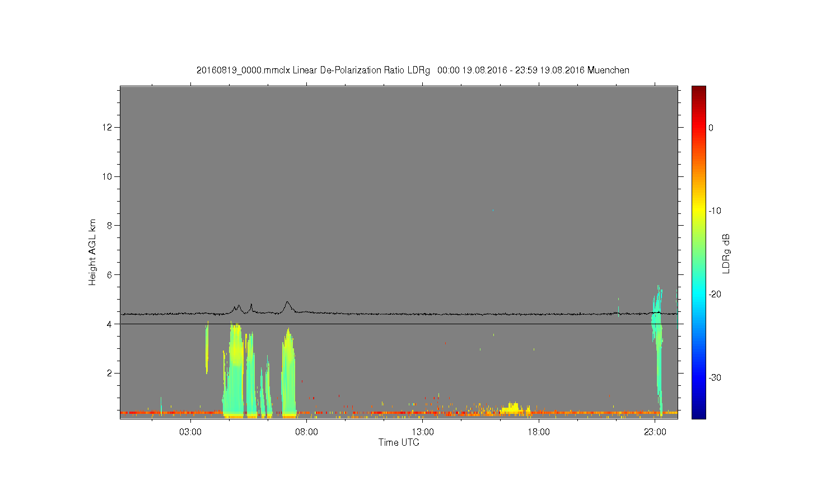This screenshot has height=504, width=840.
Task: Click the height tick label 4
Action: point(110,324)
